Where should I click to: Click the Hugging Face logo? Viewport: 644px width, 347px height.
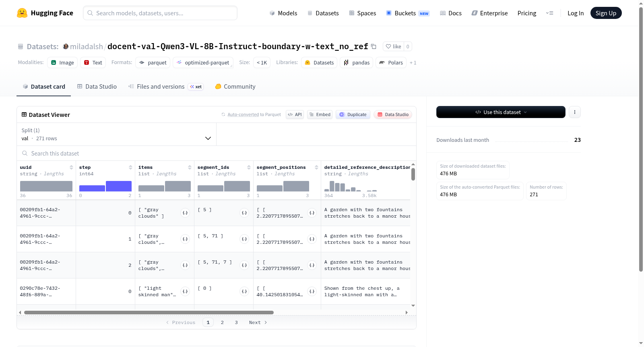[45, 13]
